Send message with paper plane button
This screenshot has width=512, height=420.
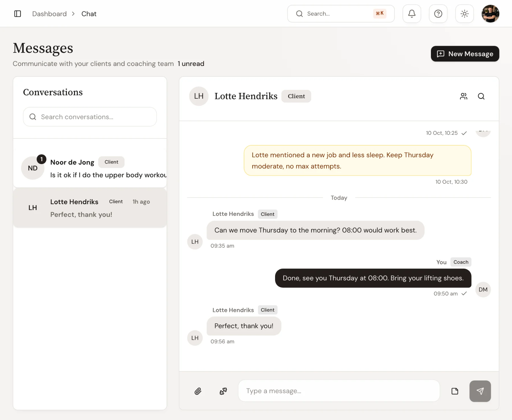[480, 391]
